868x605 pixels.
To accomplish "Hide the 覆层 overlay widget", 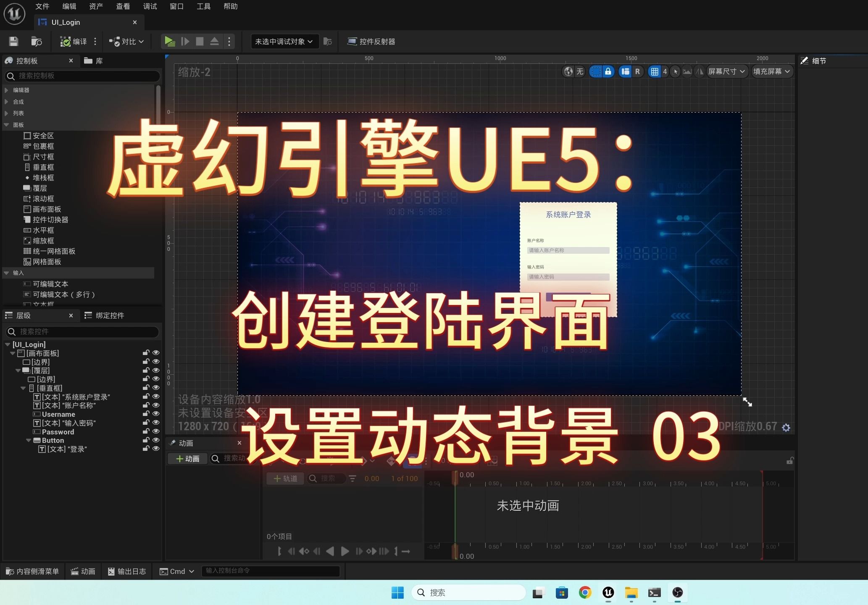I will [x=156, y=370].
